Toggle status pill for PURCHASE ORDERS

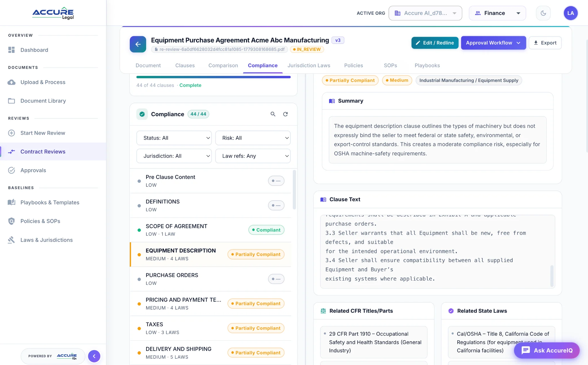276,279
